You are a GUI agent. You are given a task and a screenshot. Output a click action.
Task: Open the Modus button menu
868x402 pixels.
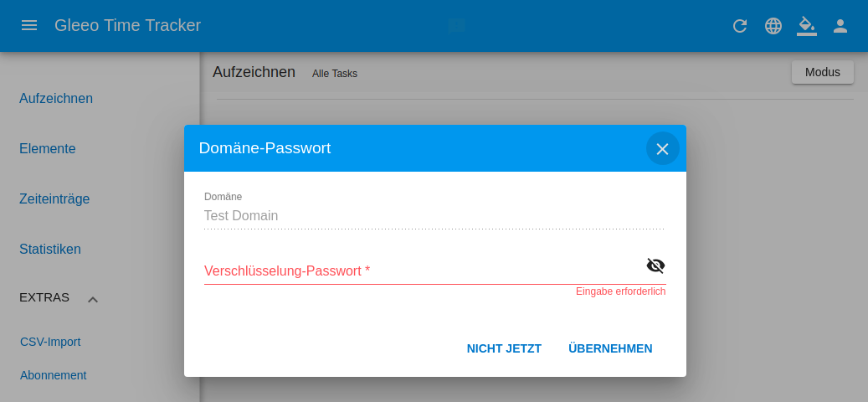click(x=823, y=72)
